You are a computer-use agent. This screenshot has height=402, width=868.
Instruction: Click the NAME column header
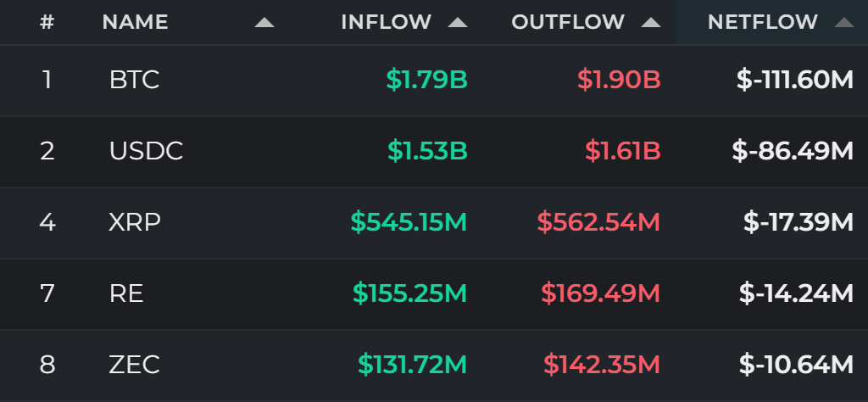click(x=135, y=22)
